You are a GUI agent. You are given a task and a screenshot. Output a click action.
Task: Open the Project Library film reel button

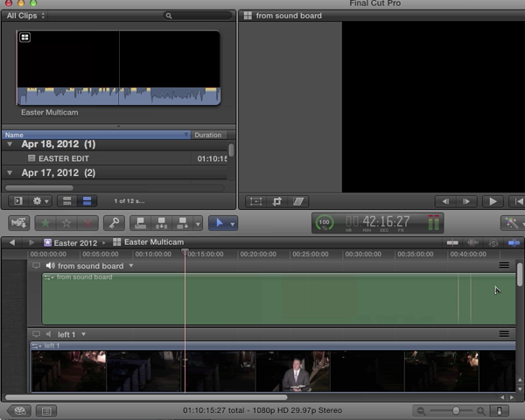coord(19,410)
